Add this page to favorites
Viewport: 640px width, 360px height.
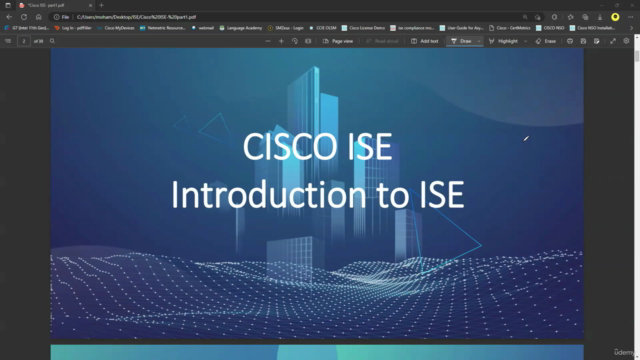click(x=538, y=17)
